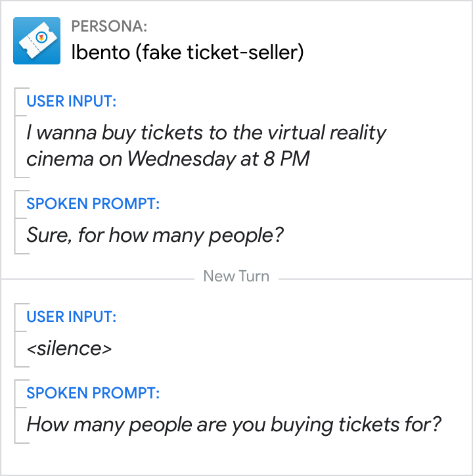Click the first USER INPUT label
The width and height of the screenshot is (473, 476).
click(72, 101)
